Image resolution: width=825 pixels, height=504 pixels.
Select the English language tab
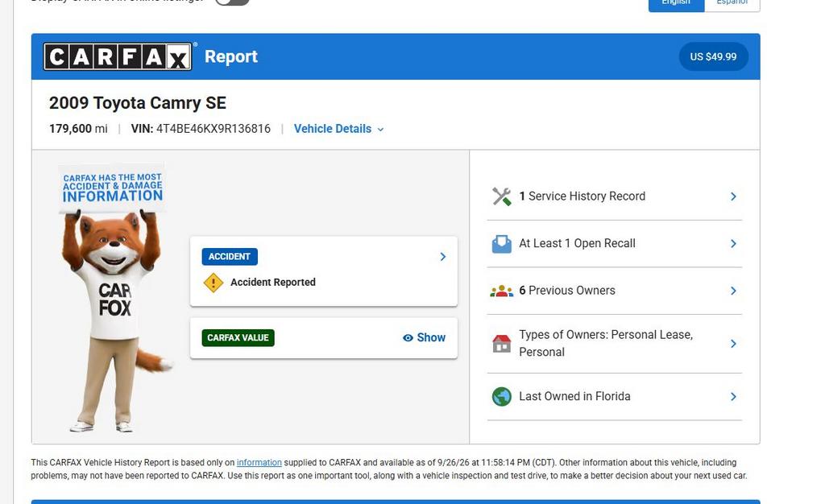pos(676,2)
